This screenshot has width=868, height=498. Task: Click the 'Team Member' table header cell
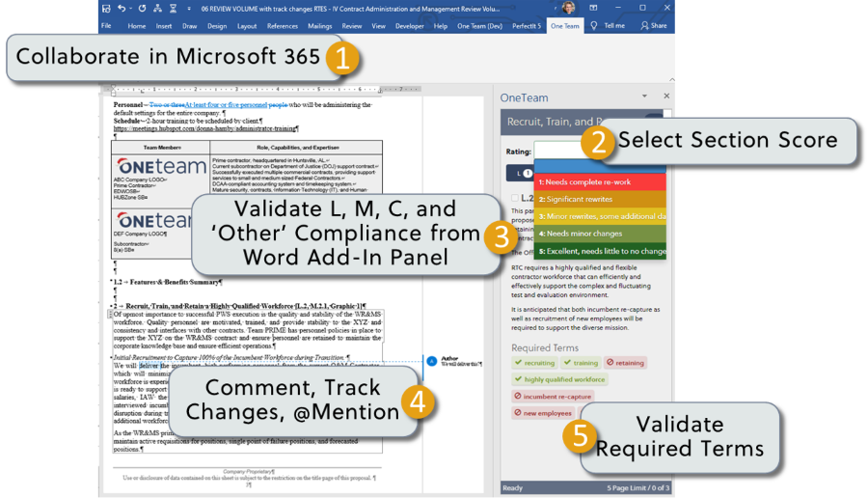162,148
